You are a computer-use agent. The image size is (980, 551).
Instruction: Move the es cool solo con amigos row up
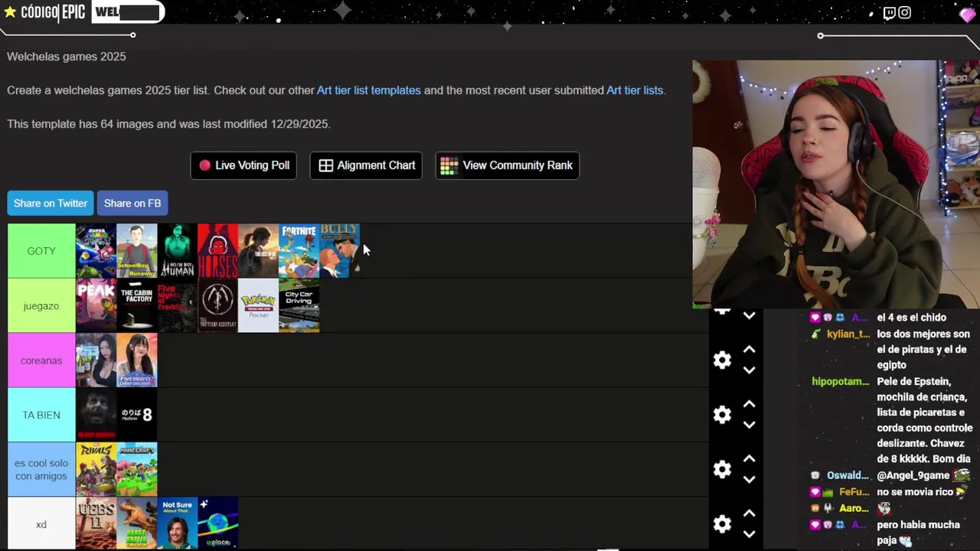coord(749,459)
